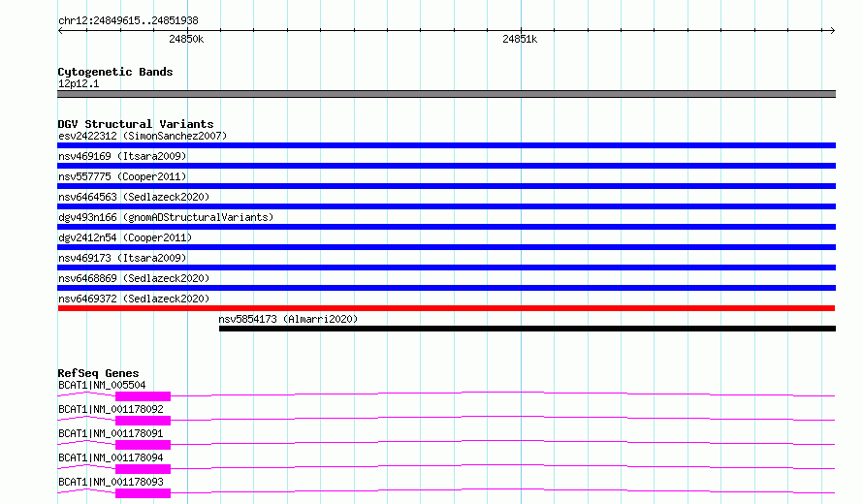The width and height of the screenshot is (863, 504).
Task: Click the magenta exon box of NM_001178093
Action: point(144,493)
